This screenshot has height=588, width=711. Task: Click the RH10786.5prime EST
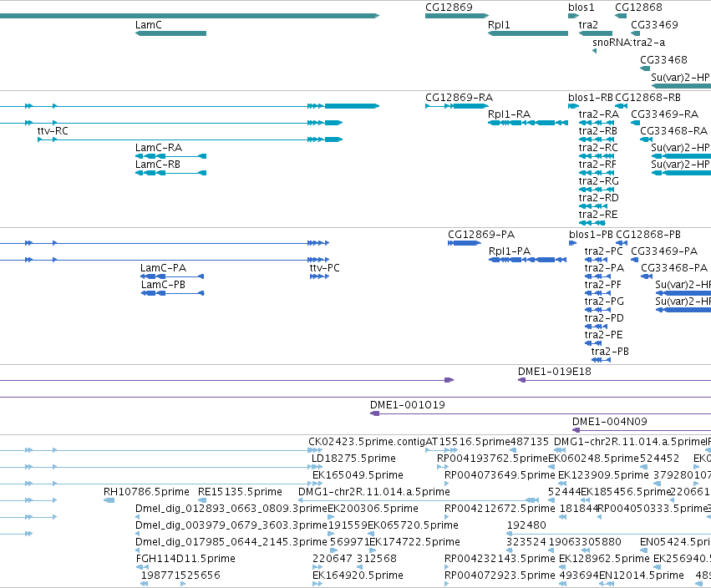pos(109,500)
